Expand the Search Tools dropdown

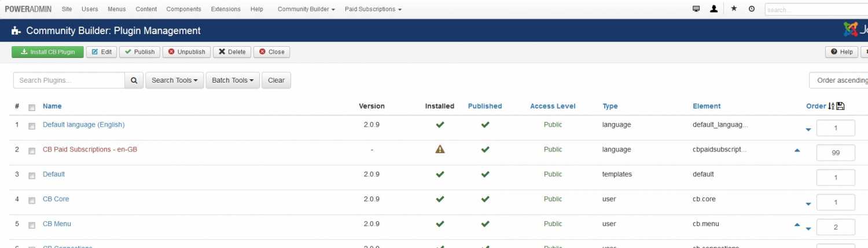click(174, 80)
